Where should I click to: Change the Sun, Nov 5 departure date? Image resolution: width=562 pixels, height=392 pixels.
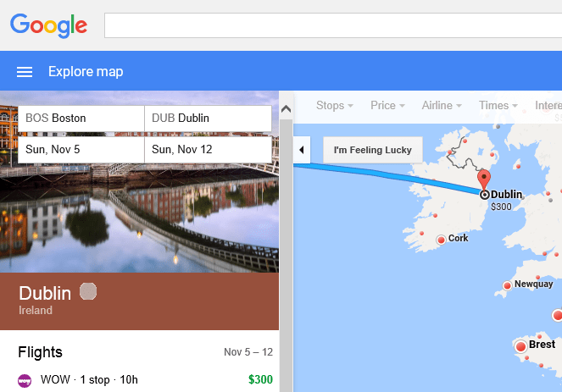[81, 150]
